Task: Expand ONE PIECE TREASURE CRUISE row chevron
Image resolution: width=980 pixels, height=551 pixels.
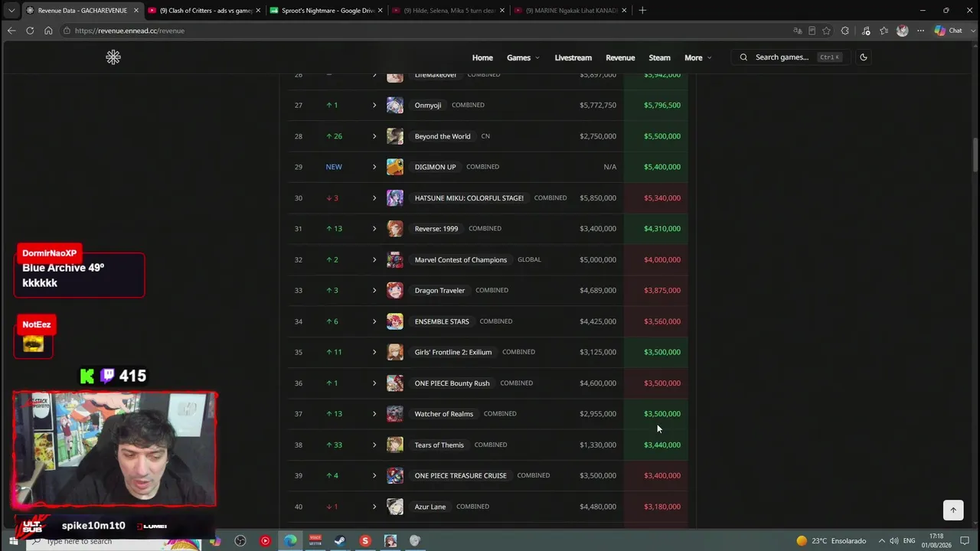Action: pyautogui.click(x=374, y=476)
